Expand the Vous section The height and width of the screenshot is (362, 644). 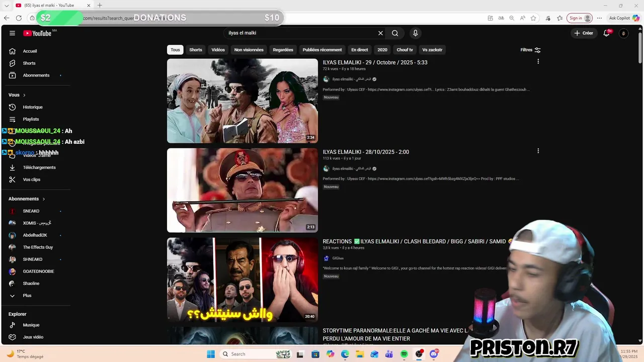coord(17,95)
